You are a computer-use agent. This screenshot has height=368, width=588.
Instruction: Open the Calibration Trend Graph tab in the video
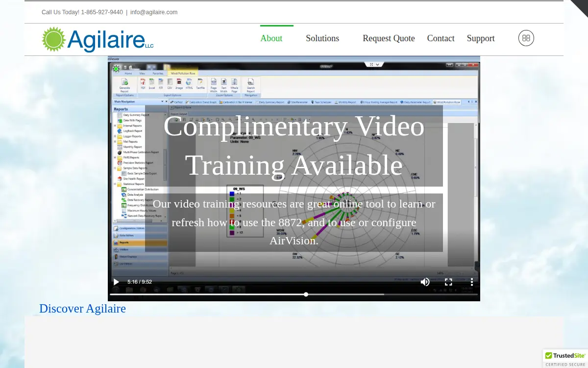[x=201, y=102]
